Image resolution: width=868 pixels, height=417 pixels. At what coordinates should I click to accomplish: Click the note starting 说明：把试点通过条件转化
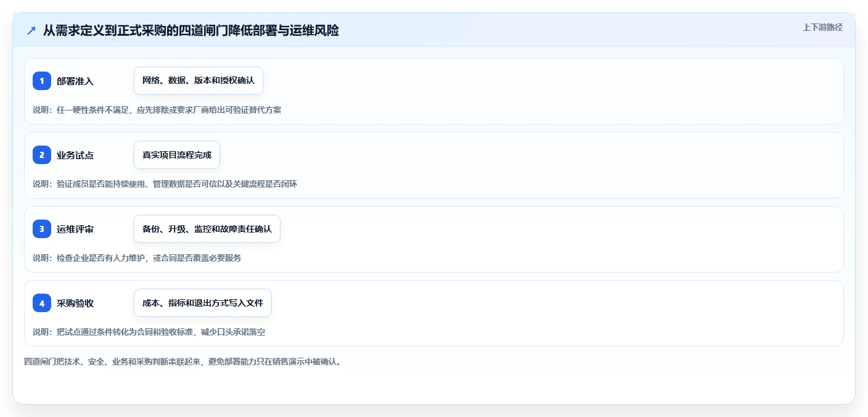tap(149, 332)
